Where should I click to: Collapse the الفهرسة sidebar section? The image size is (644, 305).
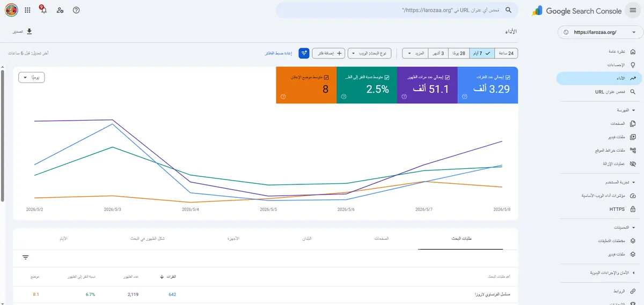pos(634,110)
